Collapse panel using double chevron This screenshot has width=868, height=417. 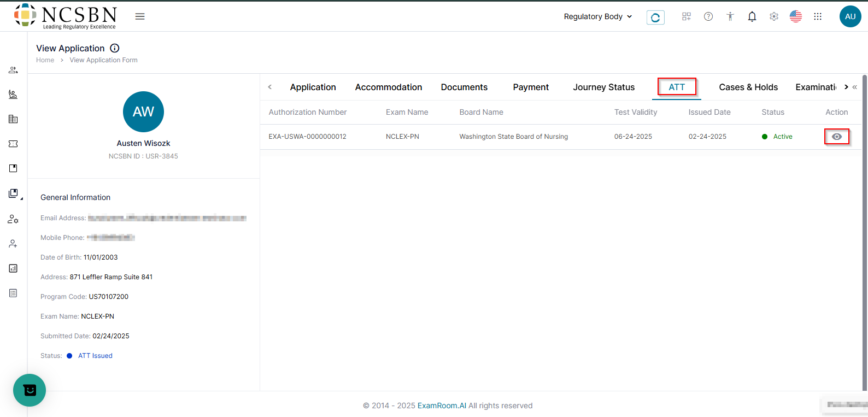coord(855,87)
